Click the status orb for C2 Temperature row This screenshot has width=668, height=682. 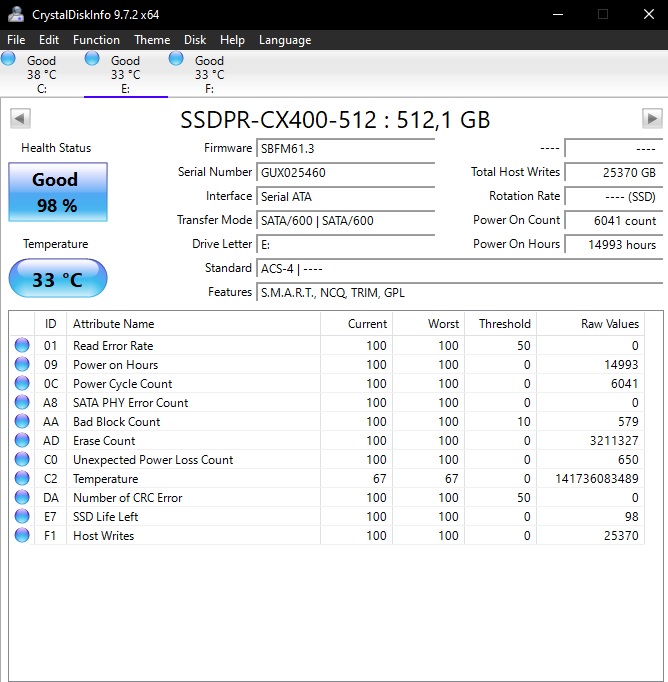point(22,478)
